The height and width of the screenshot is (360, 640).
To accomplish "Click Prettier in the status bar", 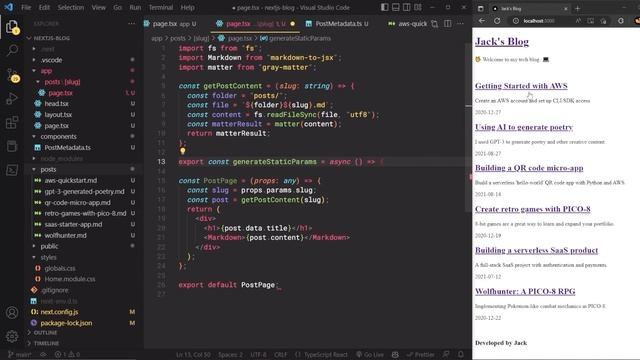I will [420, 354].
